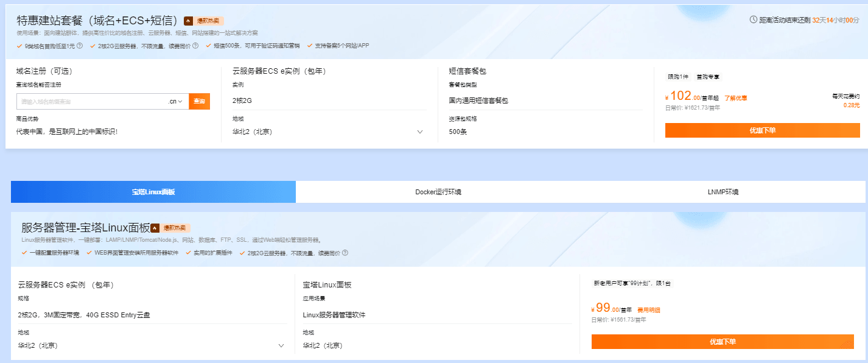Viewport: 868px width, 363px height.
Task: Click 优惠下单 button for ¥99 package
Action: pyautogui.click(x=723, y=342)
